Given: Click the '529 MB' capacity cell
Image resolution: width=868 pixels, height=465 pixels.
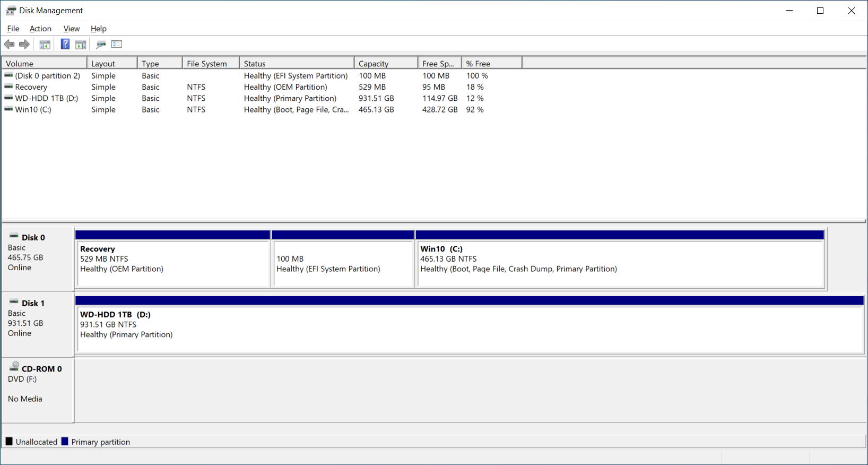Looking at the screenshot, I should click(x=372, y=87).
